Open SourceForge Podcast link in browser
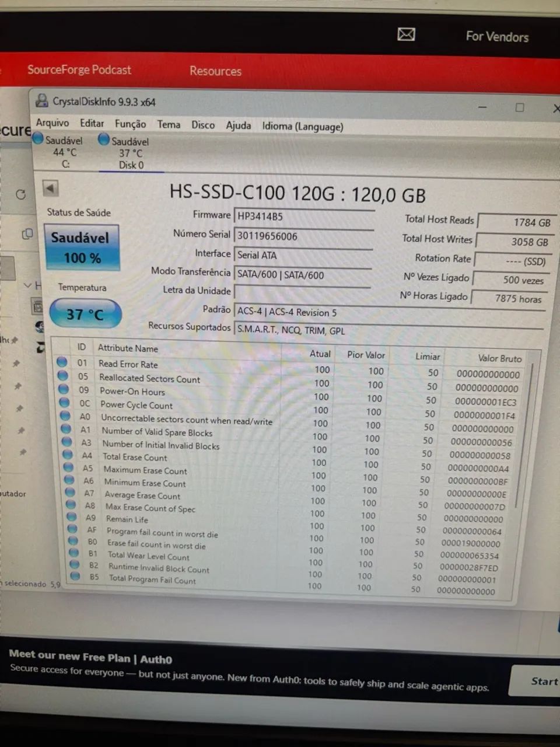The width and height of the screenshot is (560, 747). click(x=79, y=70)
